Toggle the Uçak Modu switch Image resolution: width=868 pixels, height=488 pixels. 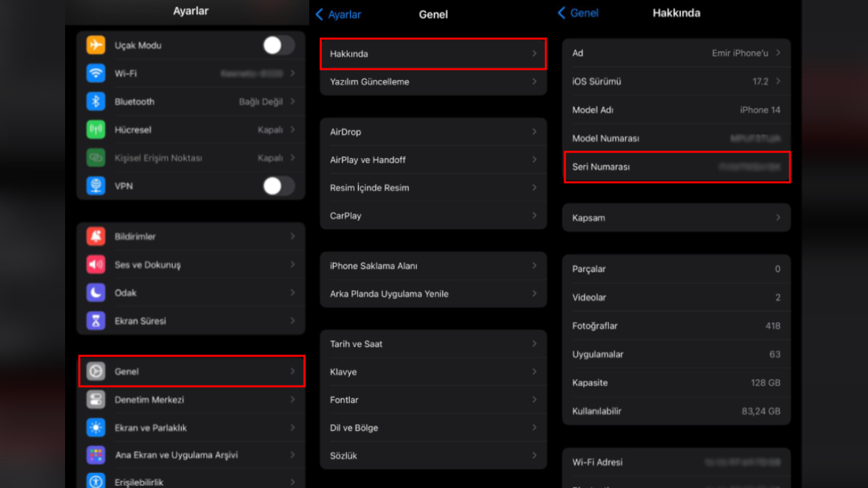pyautogui.click(x=279, y=45)
